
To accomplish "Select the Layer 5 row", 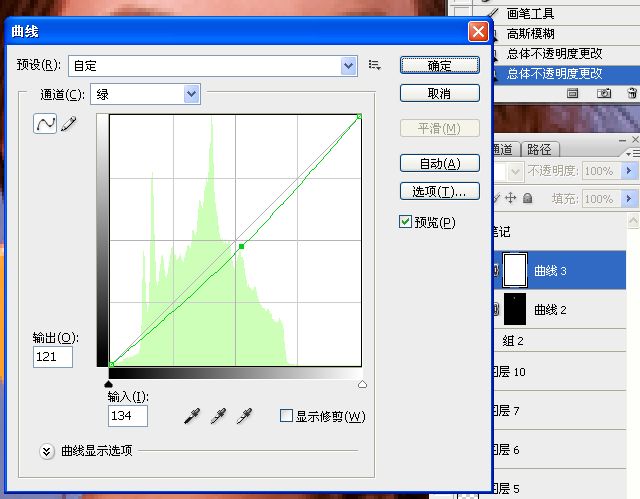I will point(560,486).
